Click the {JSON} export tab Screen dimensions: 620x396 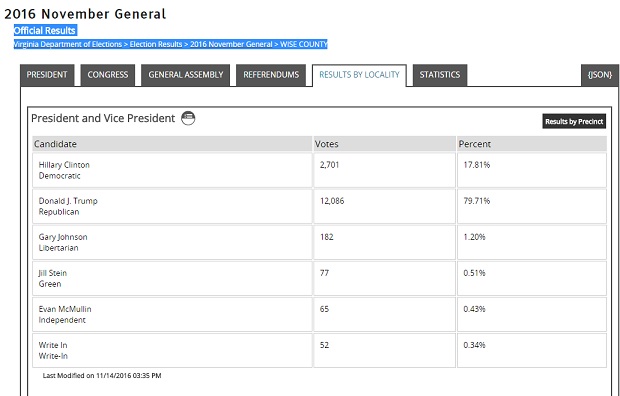point(600,75)
